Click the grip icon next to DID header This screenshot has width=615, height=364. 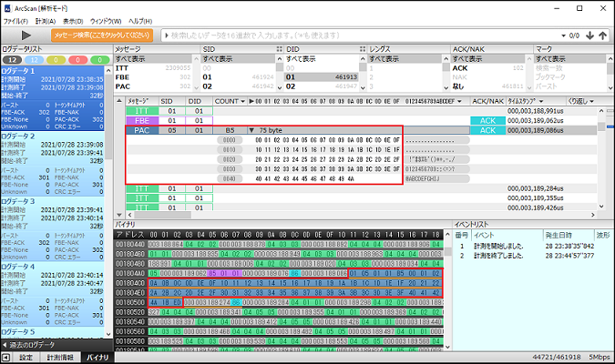[363, 49]
